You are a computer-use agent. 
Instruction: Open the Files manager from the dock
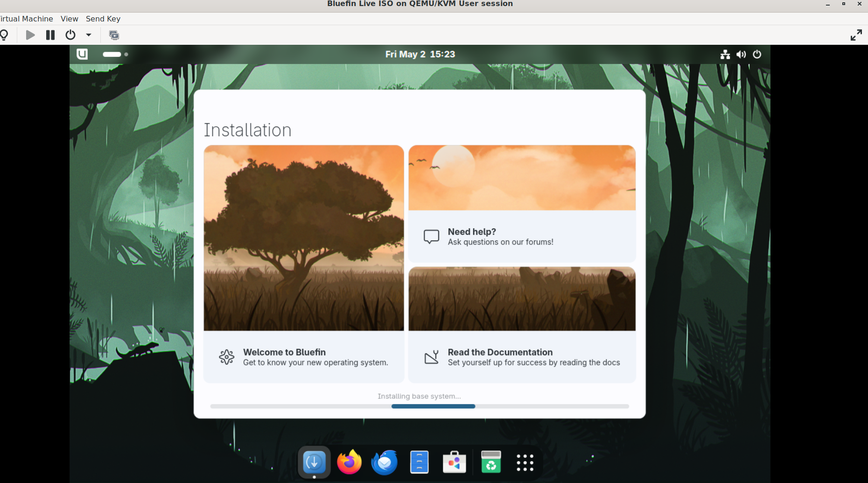[419, 462]
